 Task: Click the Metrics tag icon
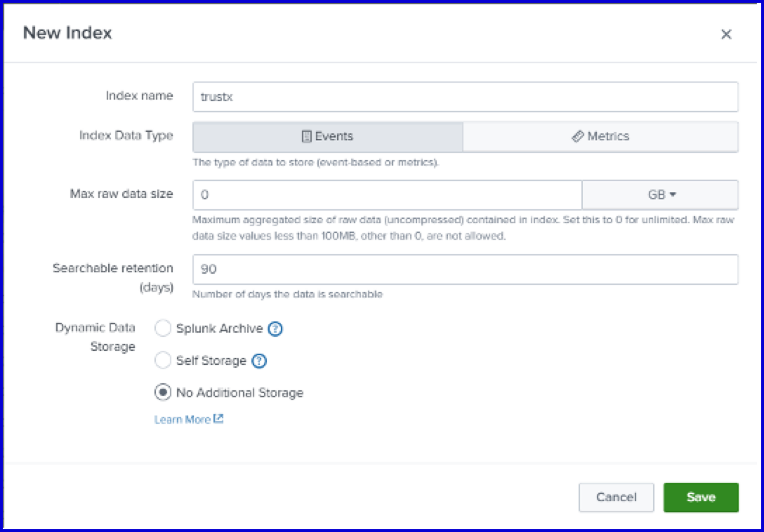(577, 137)
